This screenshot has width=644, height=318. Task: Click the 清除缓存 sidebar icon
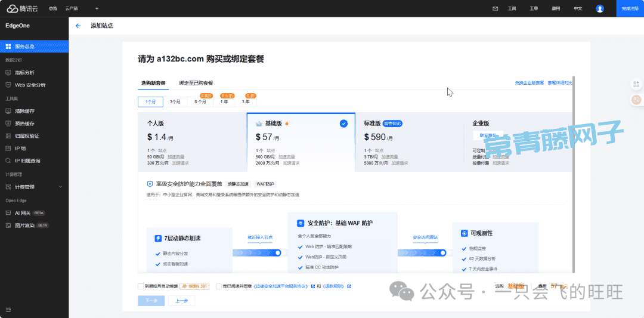8,111
